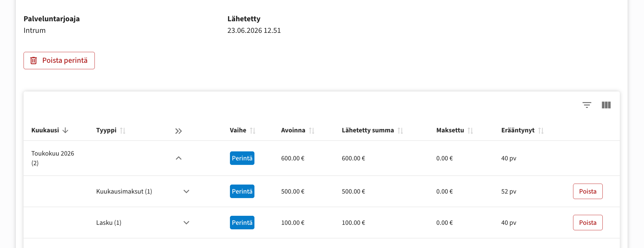Open the column visibility icon

coord(606,105)
